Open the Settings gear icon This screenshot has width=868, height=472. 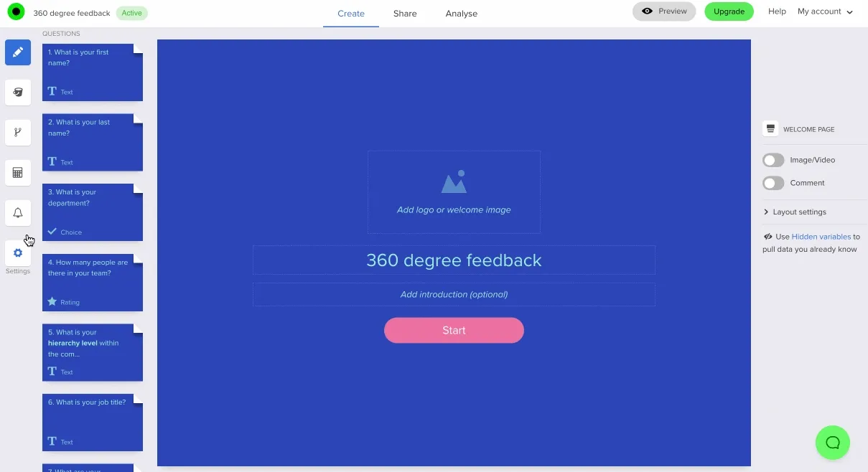[18, 253]
